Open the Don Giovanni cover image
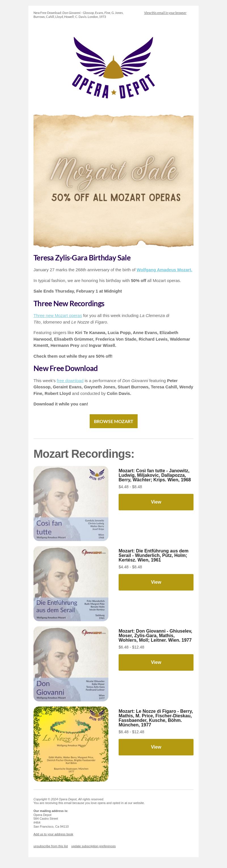 point(71,664)
